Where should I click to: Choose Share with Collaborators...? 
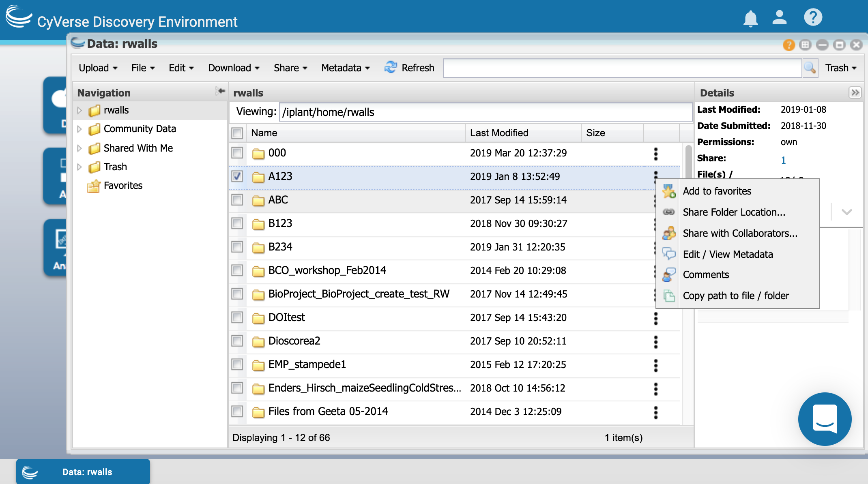[x=740, y=233]
